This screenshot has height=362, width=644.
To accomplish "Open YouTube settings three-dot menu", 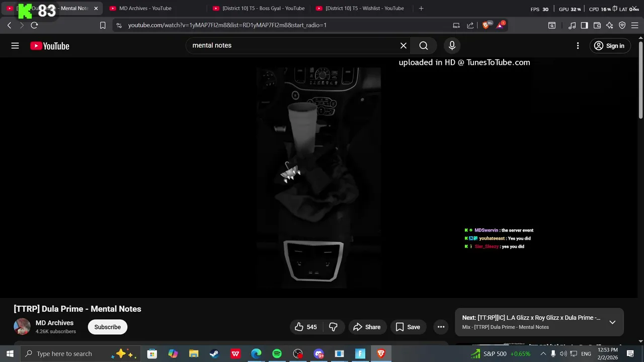I will [578, 46].
